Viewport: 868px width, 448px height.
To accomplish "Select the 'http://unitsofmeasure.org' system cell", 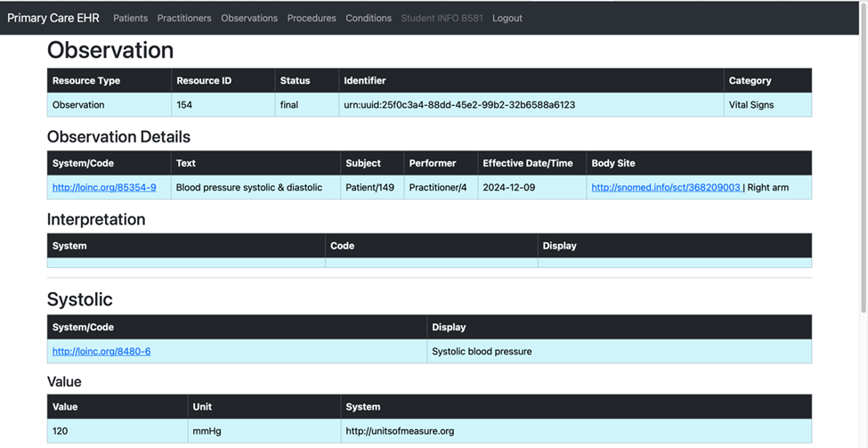I will 576,431.
